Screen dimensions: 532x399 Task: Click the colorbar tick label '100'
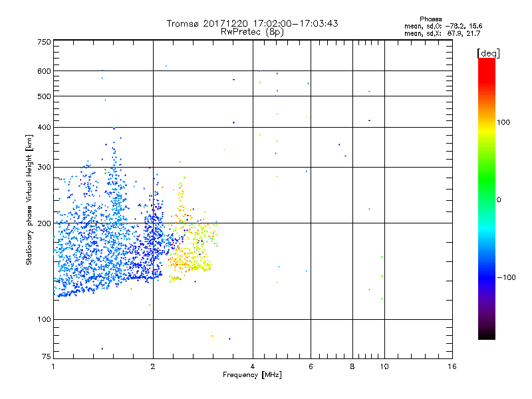pos(503,122)
